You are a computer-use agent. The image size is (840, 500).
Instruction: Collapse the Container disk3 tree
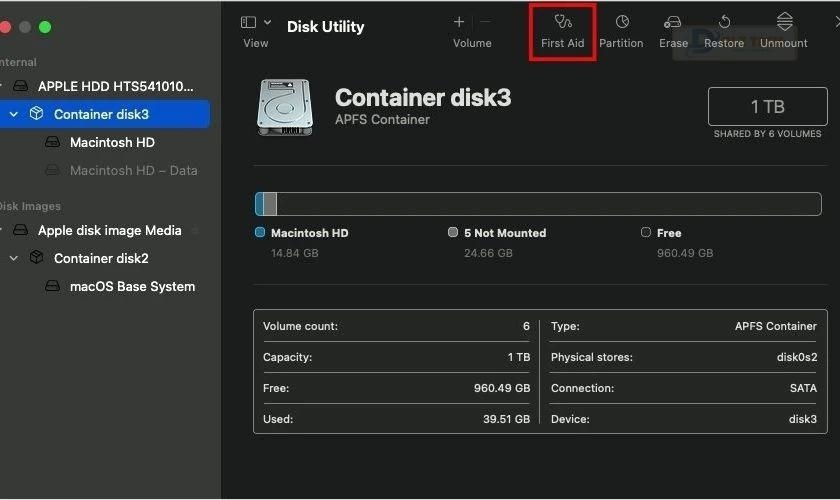click(x=14, y=114)
